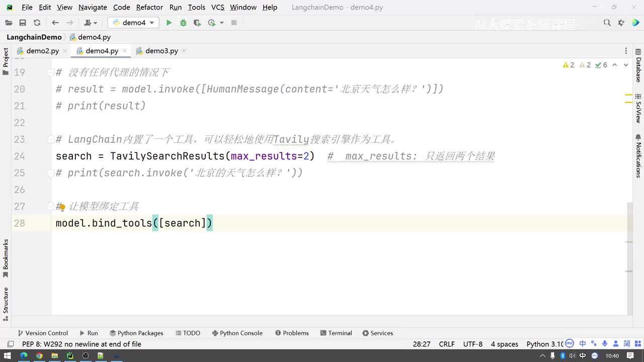Toggle the SciView tool window
This screenshot has width=644, height=362.
(x=638, y=108)
